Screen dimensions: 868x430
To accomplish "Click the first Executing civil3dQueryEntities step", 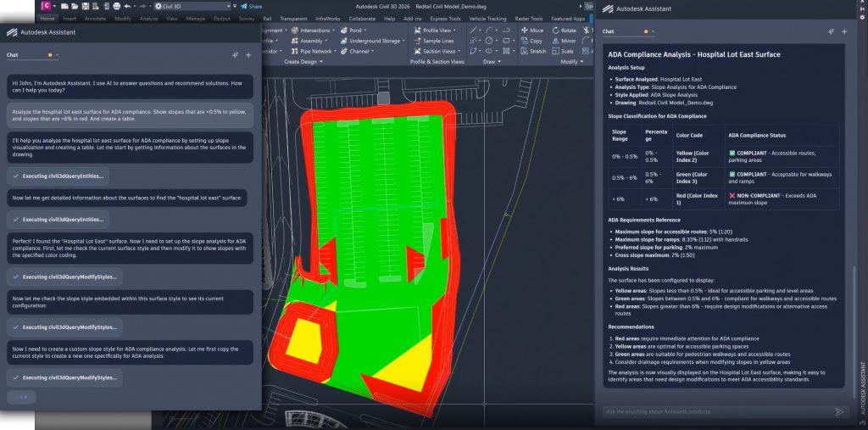I will pyautogui.click(x=58, y=176).
